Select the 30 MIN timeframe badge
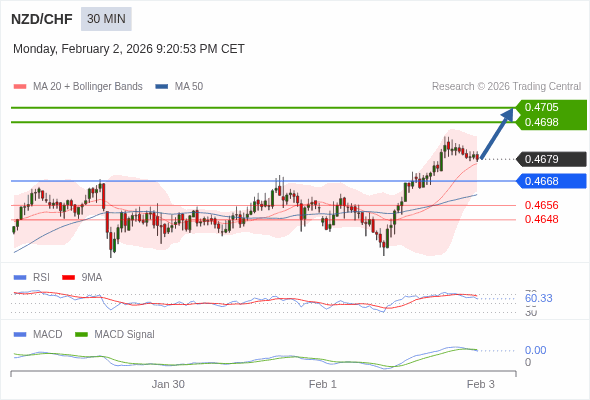The width and height of the screenshot is (590, 400). (106, 19)
